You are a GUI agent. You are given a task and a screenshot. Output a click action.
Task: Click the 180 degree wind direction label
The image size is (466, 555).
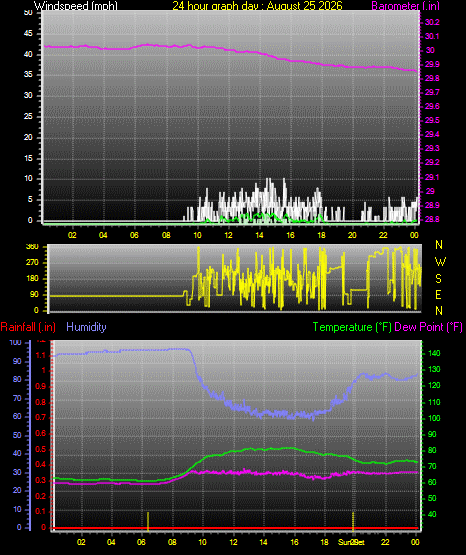(x=32, y=279)
